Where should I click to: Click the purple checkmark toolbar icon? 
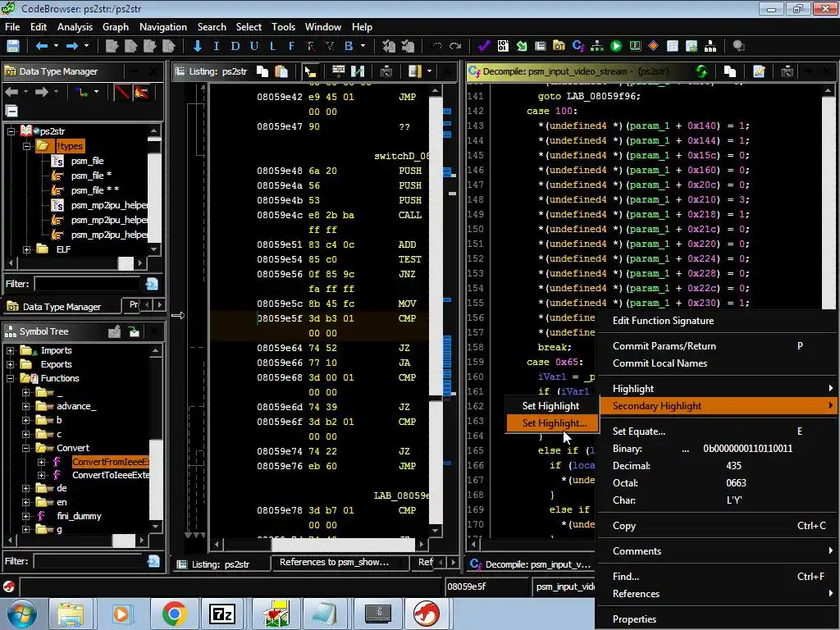(x=484, y=46)
